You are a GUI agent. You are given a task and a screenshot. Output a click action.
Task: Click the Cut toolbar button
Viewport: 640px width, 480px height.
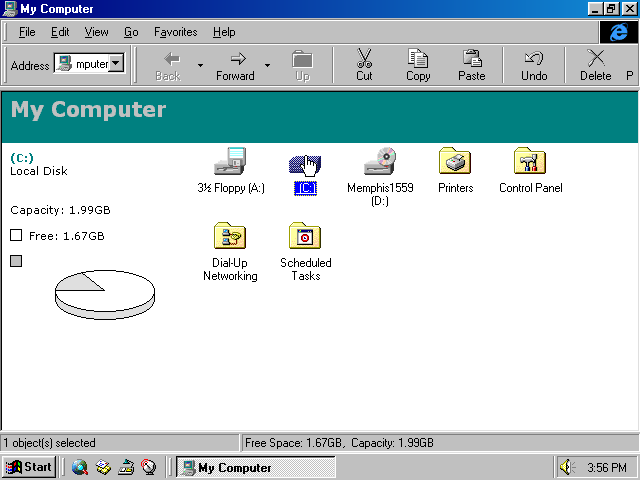tap(364, 65)
